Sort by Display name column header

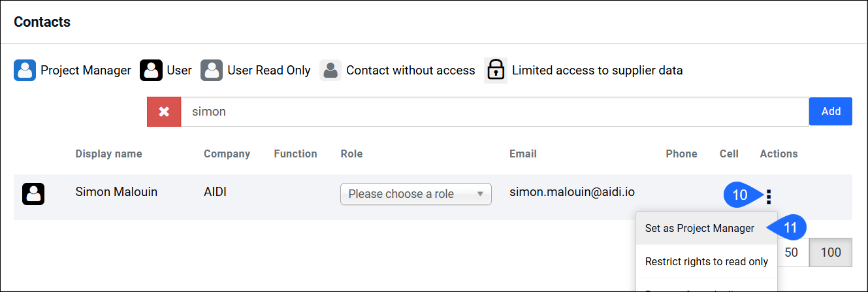point(108,154)
